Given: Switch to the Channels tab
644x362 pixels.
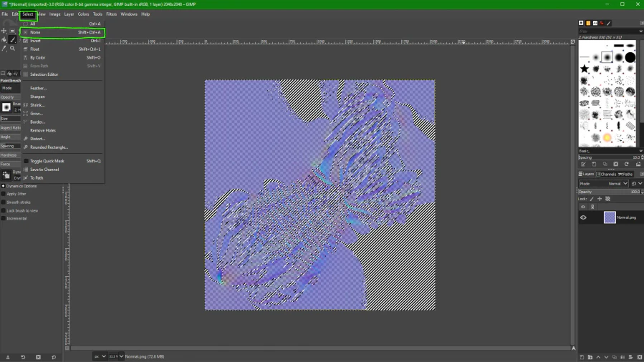Looking at the screenshot, I should click(607, 174).
